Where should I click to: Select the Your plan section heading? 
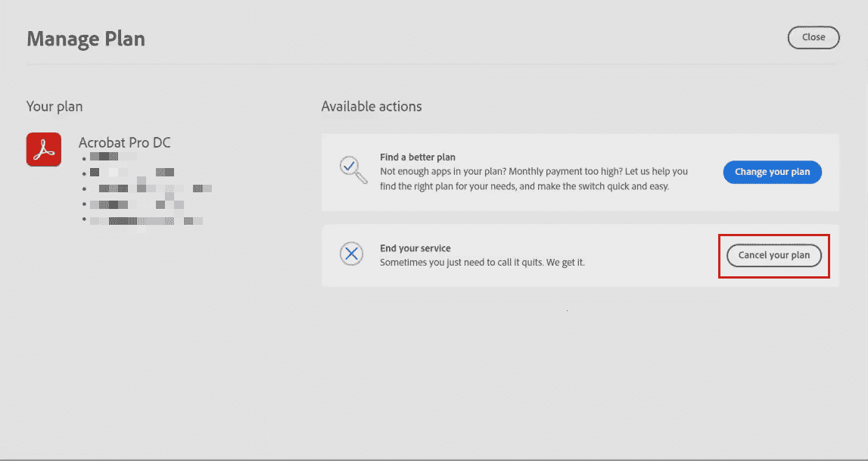click(x=54, y=107)
